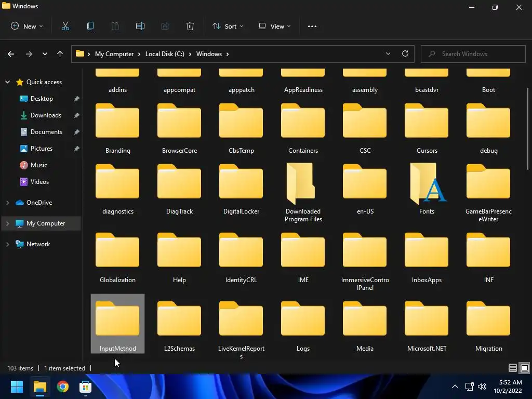
Task: Click the Delete trash can icon
Action: pos(190,26)
